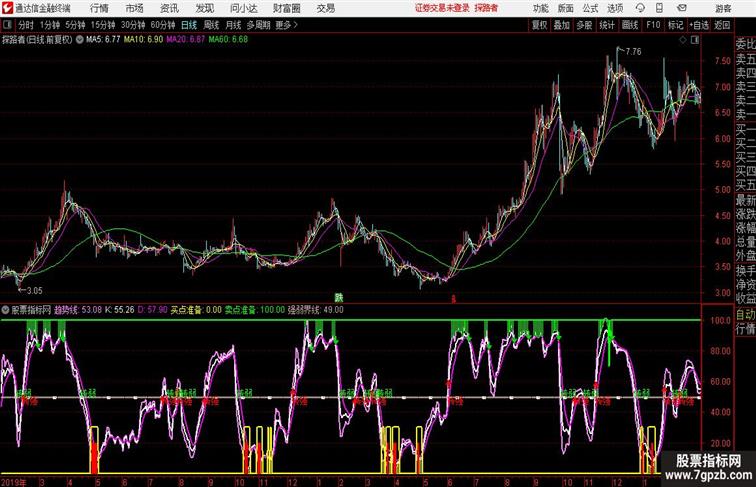Click the MA10: 6.90 indicator label

tap(144, 40)
